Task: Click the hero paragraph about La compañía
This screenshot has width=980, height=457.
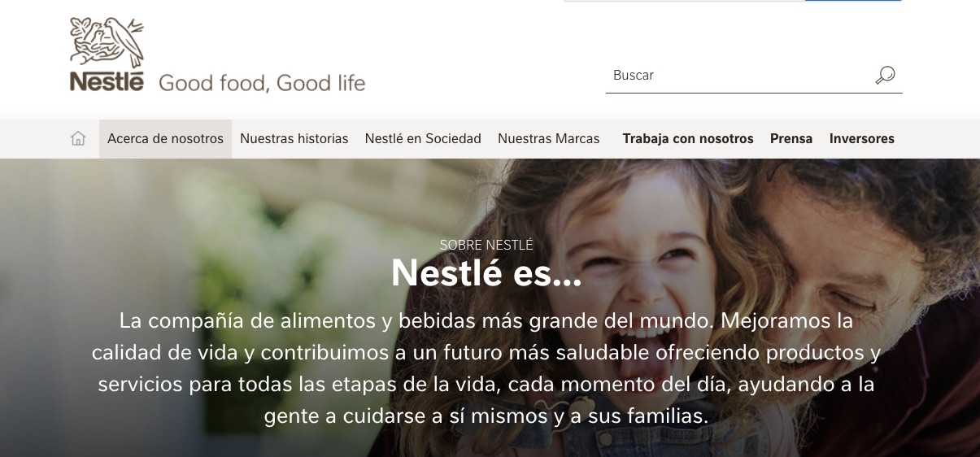Action: 486,368
